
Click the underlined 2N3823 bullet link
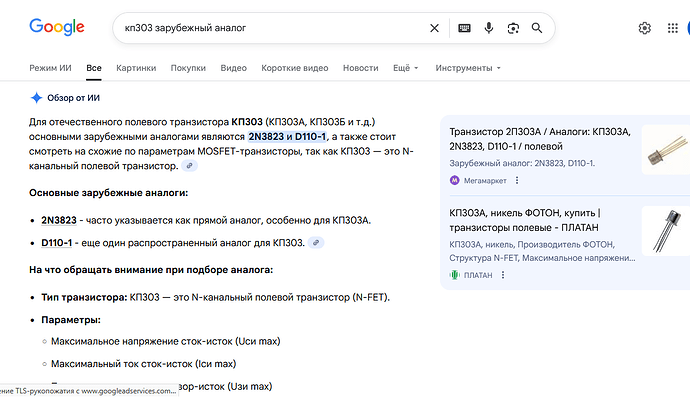click(58, 220)
